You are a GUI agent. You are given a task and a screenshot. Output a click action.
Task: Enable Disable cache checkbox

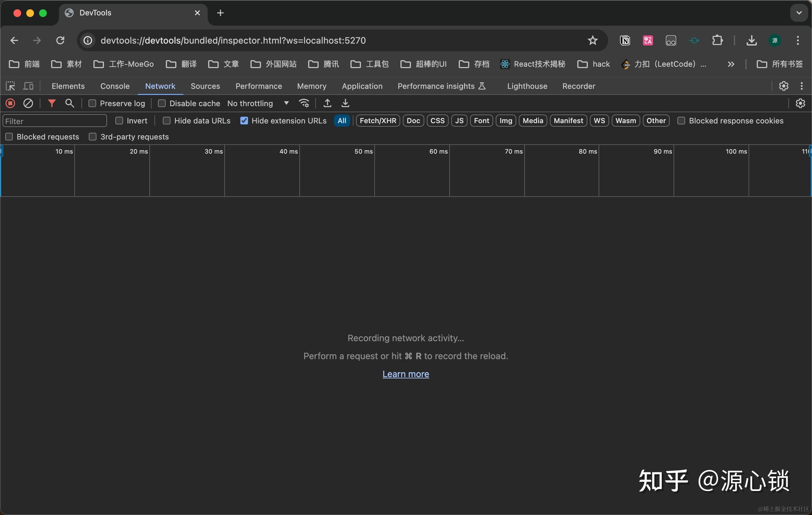pos(162,103)
